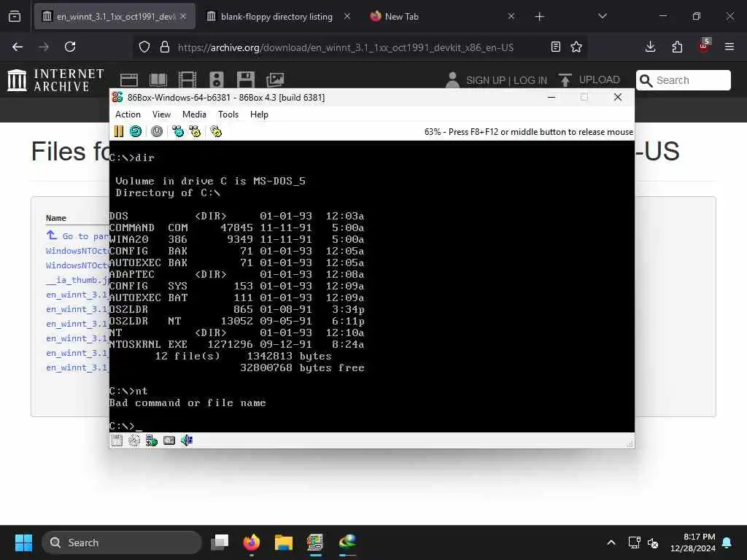Click the uBlock extension icon

pos(704,46)
